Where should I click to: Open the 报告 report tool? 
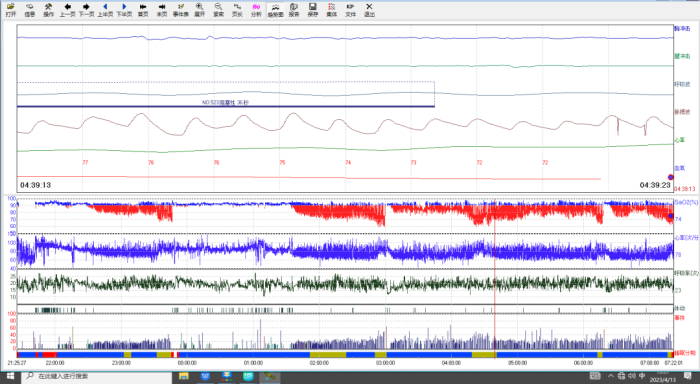click(294, 10)
